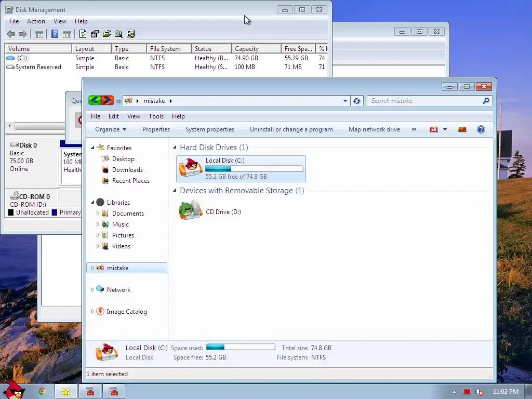Viewport: 532px width, 399px height.
Task: Open the address bar history dropdown arrow
Action: point(345,101)
